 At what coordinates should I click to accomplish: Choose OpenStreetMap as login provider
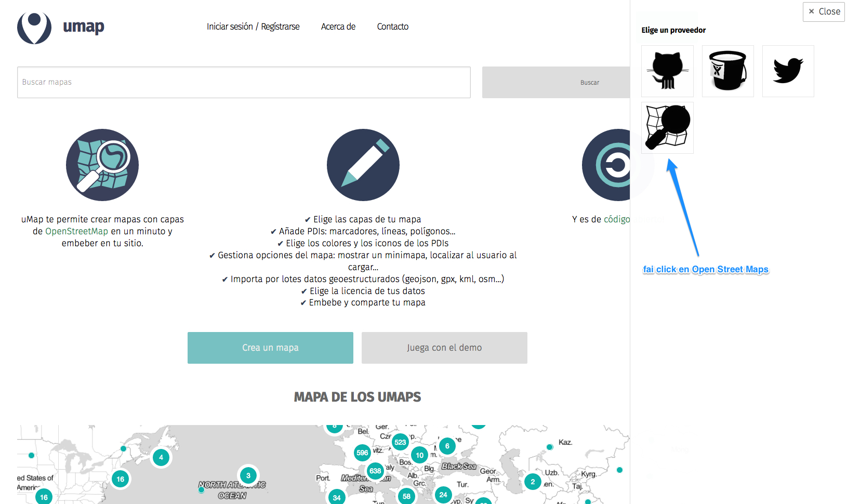[x=667, y=128]
